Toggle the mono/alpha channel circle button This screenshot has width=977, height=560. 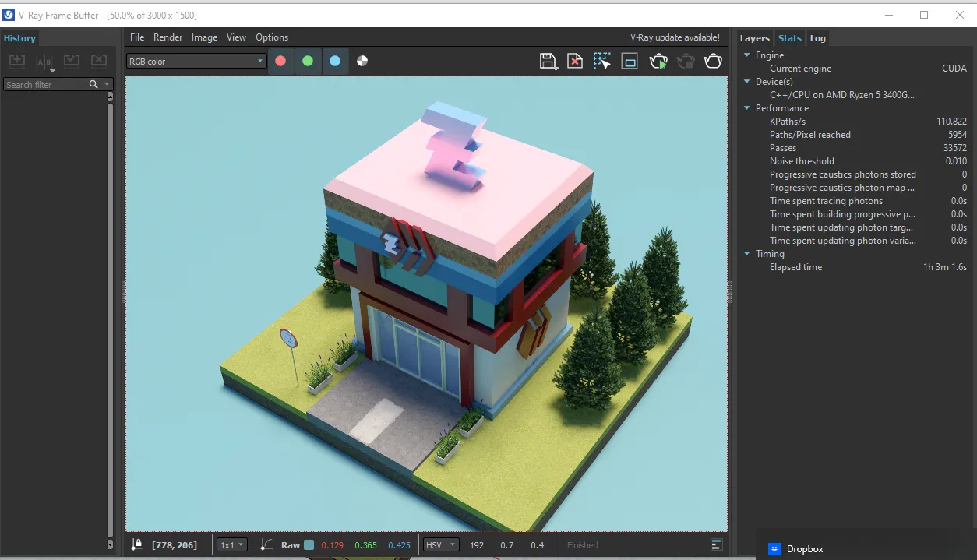pyautogui.click(x=362, y=61)
